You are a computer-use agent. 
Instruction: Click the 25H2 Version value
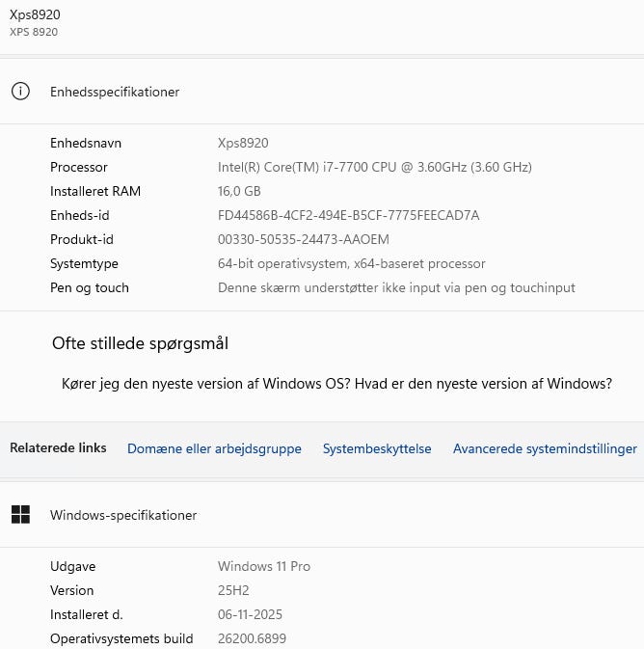click(x=233, y=590)
